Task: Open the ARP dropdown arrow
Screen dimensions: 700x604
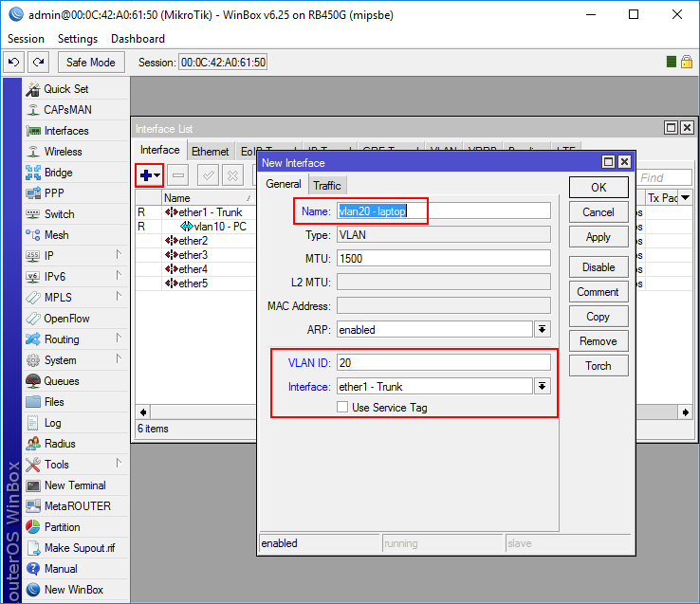Action: pyautogui.click(x=542, y=329)
